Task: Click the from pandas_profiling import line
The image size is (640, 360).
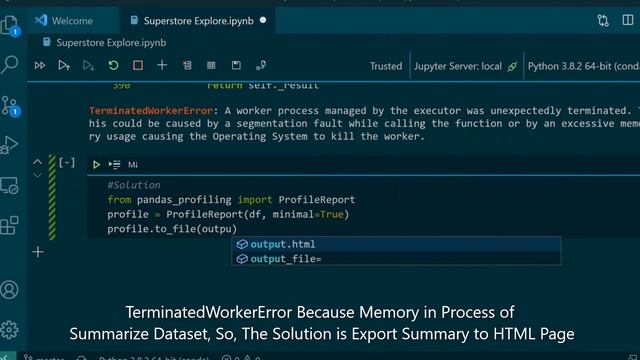Action: [231, 200]
